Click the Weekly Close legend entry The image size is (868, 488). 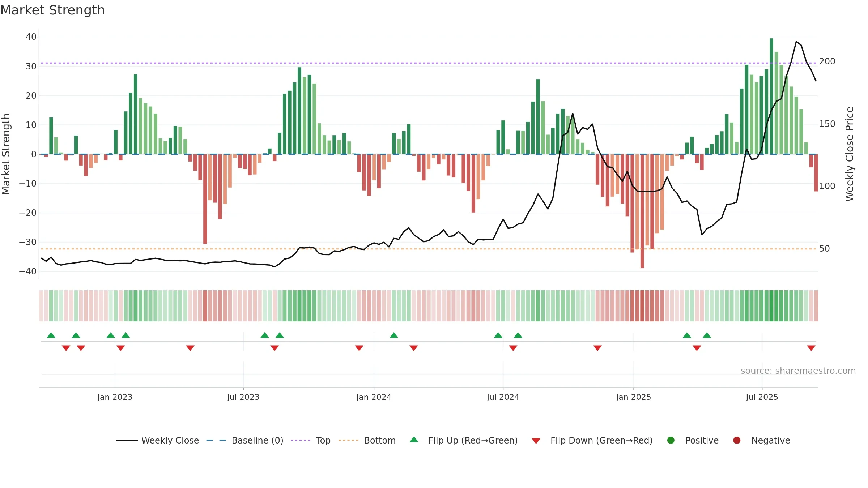pos(158,440)
